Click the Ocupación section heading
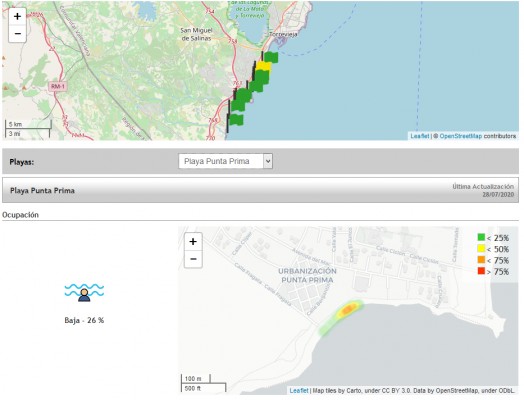The image size is (524, 400). [x=20, y=215]
